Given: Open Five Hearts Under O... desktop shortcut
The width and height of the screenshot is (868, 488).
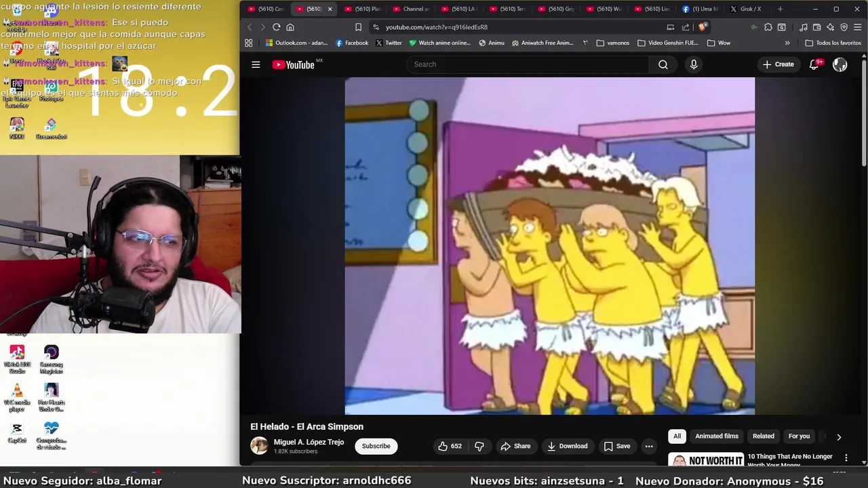Looking at the screenshot, I should 51,397.
